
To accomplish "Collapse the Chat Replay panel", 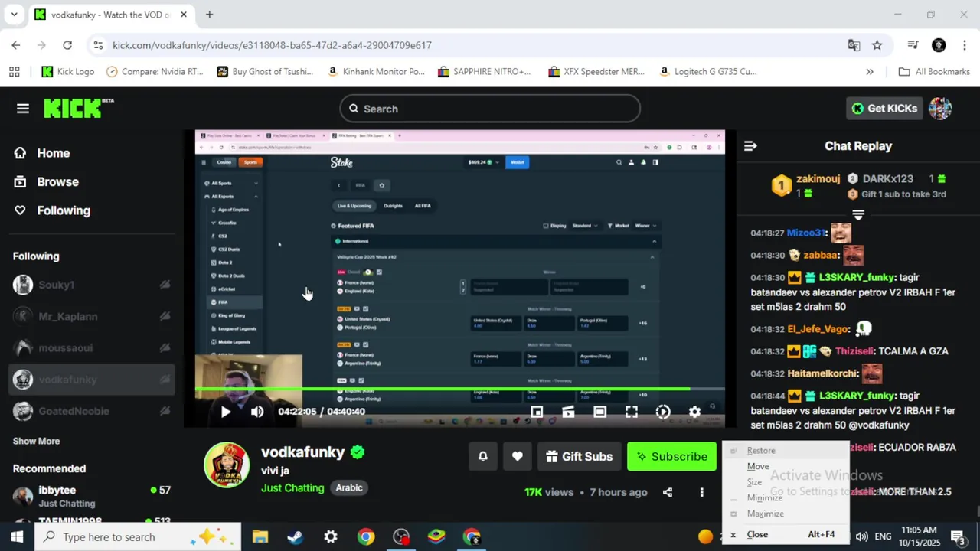I will (x=750, y=145).
